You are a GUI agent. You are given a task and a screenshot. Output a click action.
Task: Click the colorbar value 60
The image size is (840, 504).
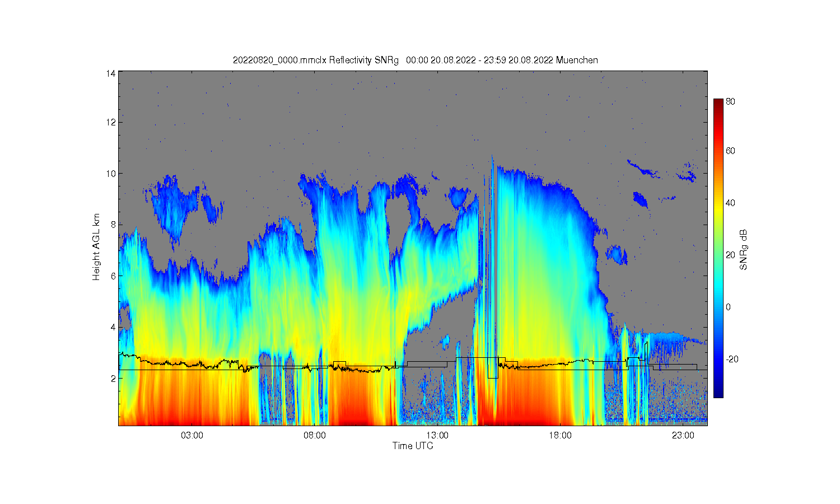click(x=730, y=151)
